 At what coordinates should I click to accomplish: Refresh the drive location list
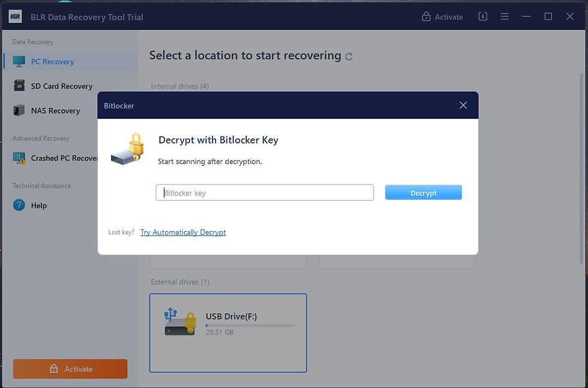point(349,56)
